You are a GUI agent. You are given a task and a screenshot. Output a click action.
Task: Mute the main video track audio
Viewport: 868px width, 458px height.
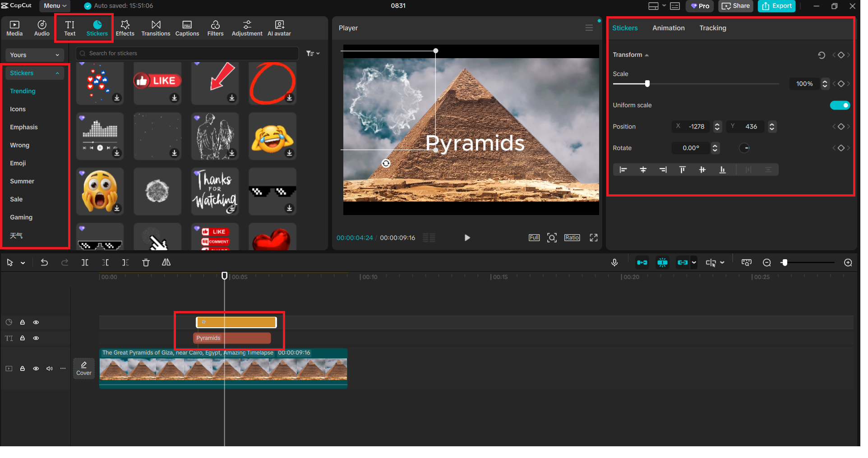[50, 369]
